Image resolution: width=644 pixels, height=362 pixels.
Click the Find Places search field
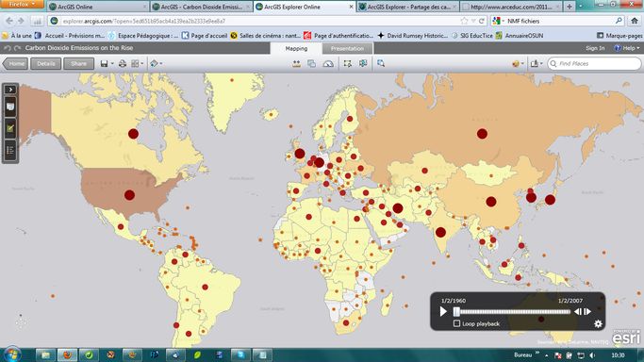tap(594, 63)
